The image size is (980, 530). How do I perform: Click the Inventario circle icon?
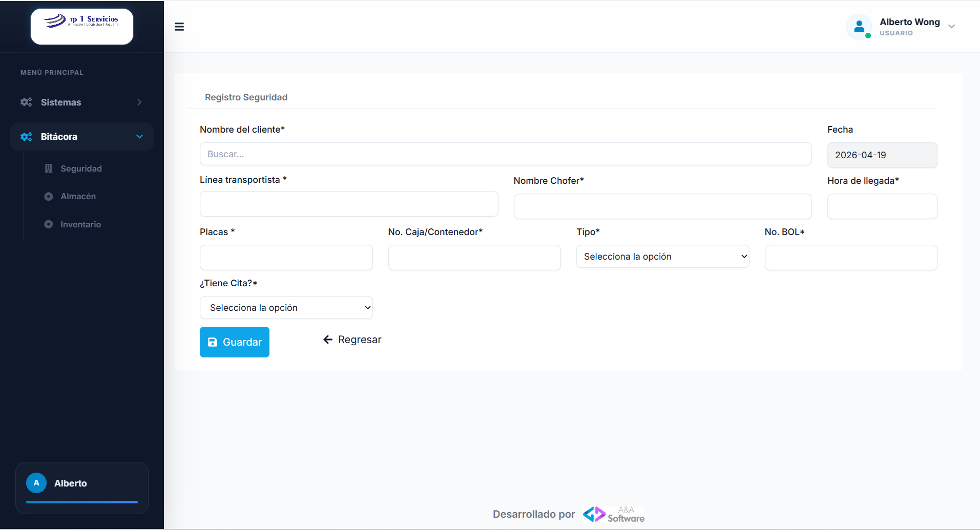click(x=49, y=224)
